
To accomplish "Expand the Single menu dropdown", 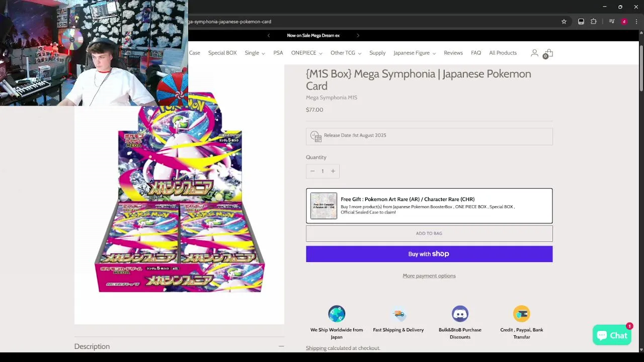I will (x=255, y=53).
